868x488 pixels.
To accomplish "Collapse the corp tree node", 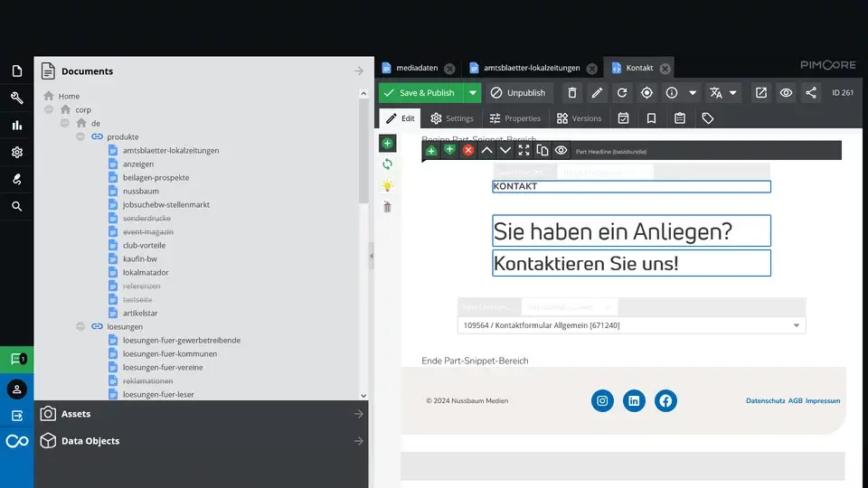I will pos(49,109).
